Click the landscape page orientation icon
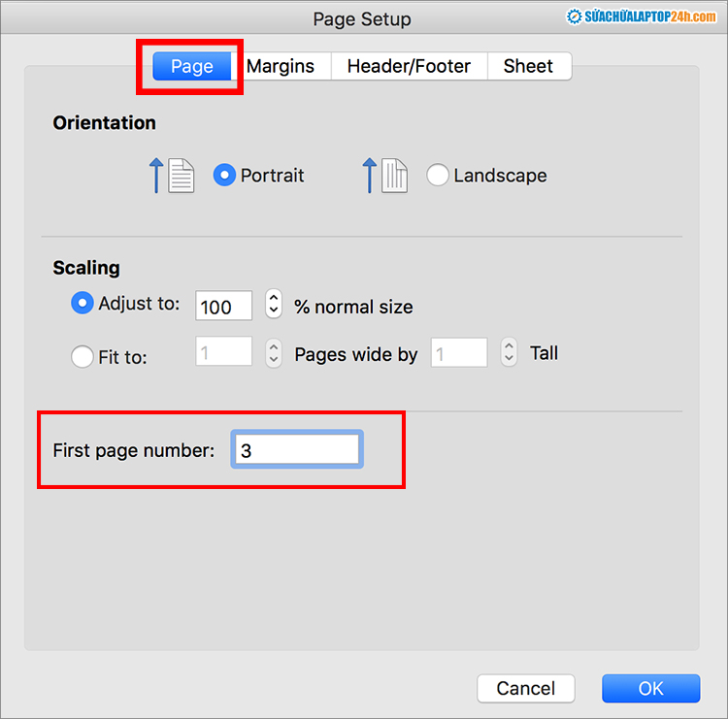 (x=395, y=176)
